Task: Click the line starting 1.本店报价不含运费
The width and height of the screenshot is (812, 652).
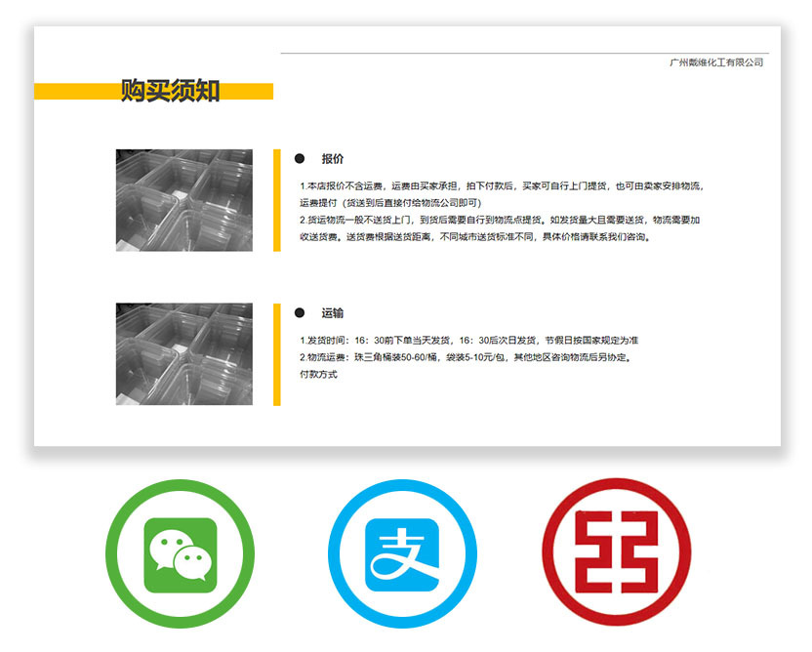Action: coord(502,185)
